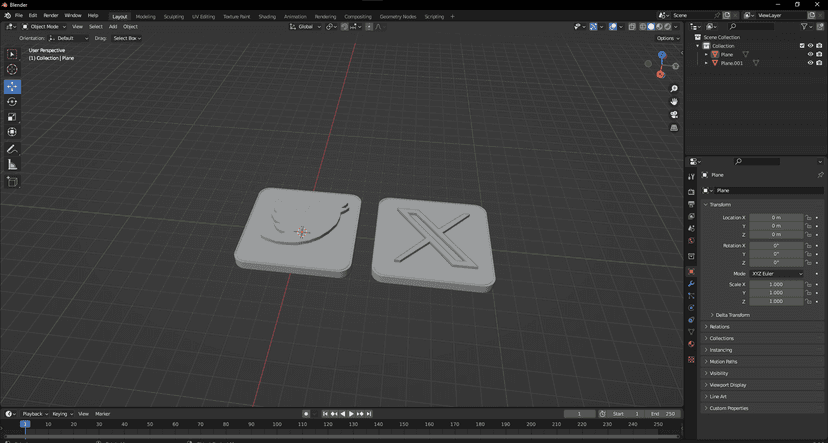Click the Options button in the viewport header
The height and width of the screenshot is (443, 828).
[668, 38]
